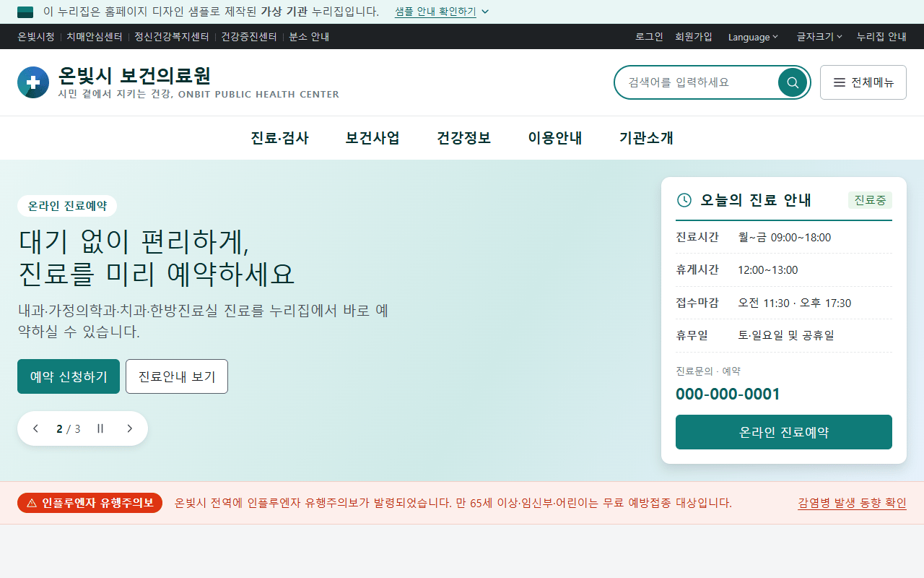Click 진료안내 보기 button
Viewport: 924px width, 578px height.
177,376
